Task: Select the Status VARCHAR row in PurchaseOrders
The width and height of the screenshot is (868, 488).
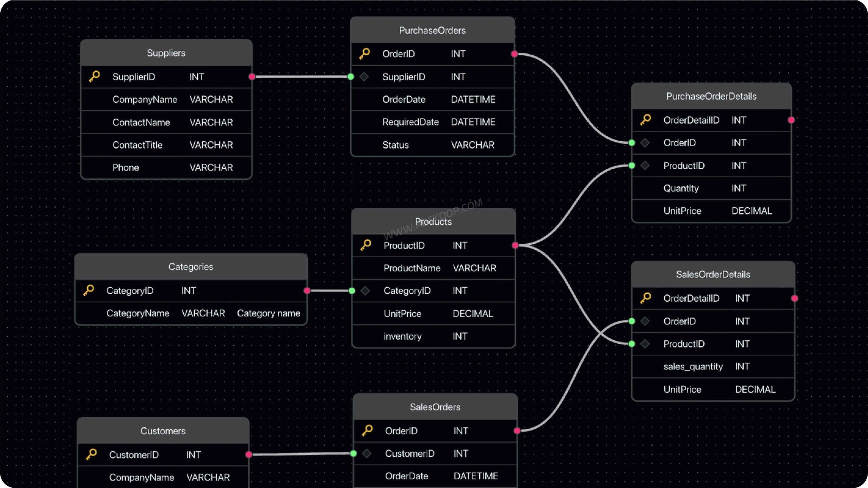Action: click(x=432, y=145)
